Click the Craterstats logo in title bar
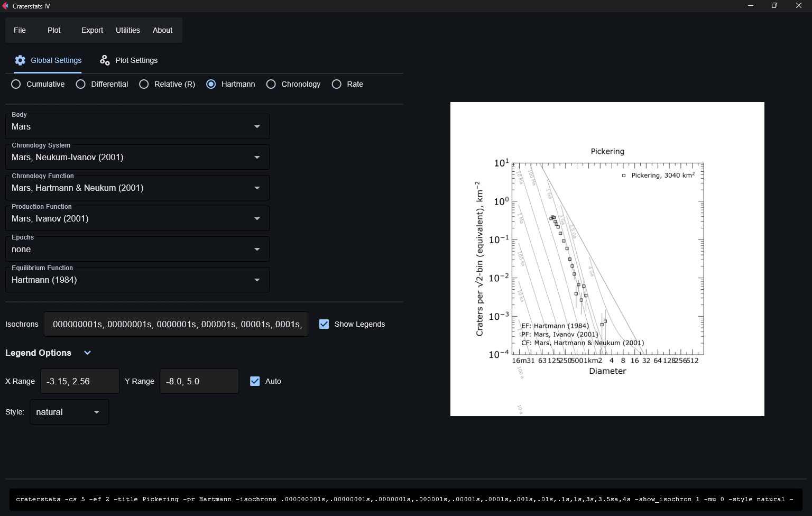812x516 pixels. coord(6,6)
